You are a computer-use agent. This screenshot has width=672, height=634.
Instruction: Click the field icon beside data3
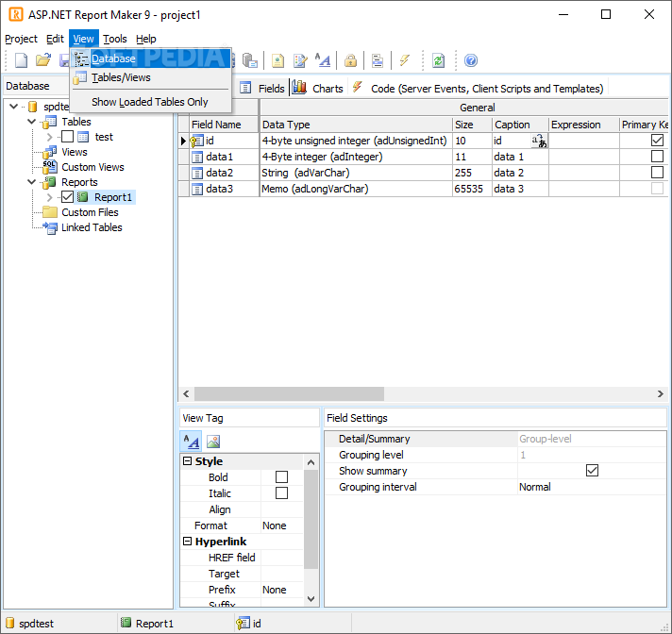196,189
